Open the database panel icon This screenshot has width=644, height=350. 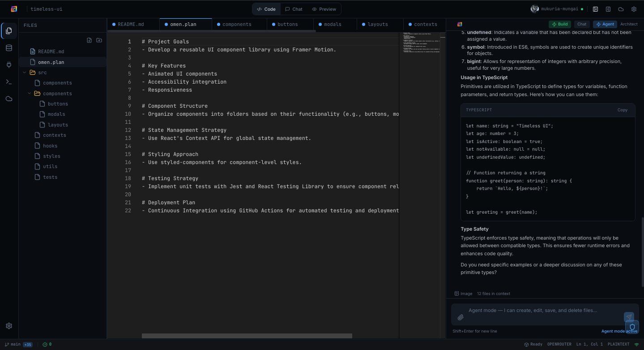(9, 48)
